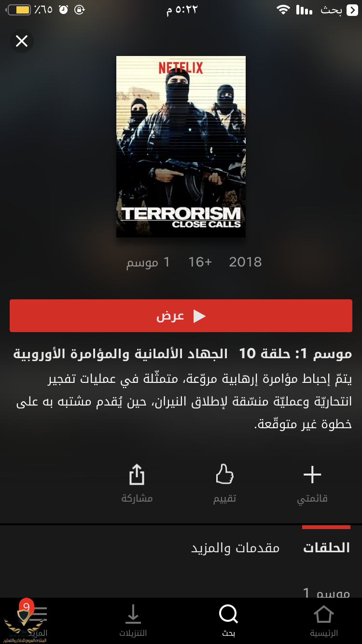Rate the show with the thumbs-up تقييم icon

(x=225, y=484)
